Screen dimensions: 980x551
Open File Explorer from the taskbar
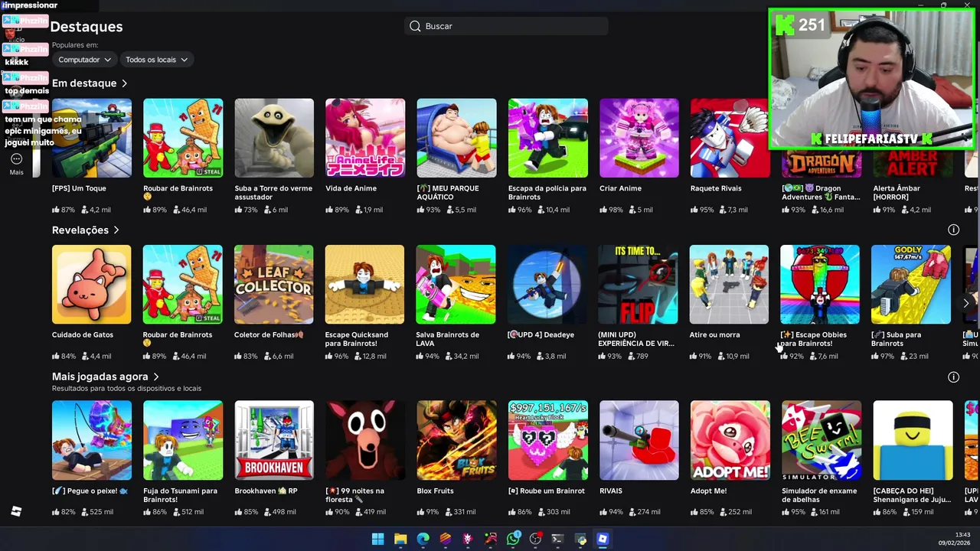point(400,539)
